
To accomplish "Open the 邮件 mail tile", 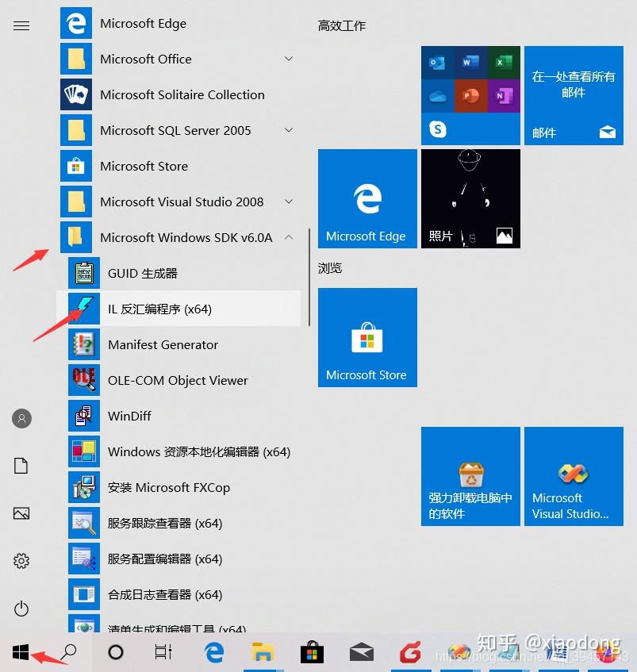I will coord(574,95).
